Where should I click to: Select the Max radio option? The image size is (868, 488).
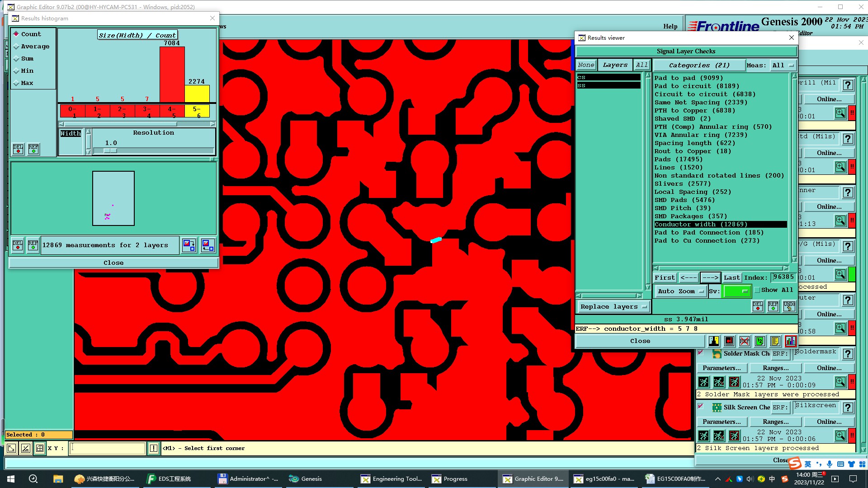pos(16,83)
